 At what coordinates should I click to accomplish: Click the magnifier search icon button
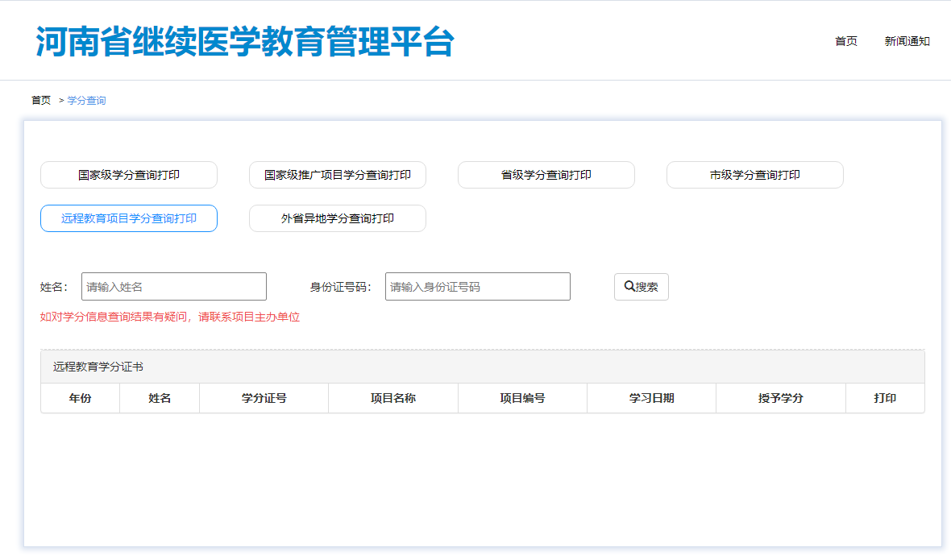[x=641, y=287]
